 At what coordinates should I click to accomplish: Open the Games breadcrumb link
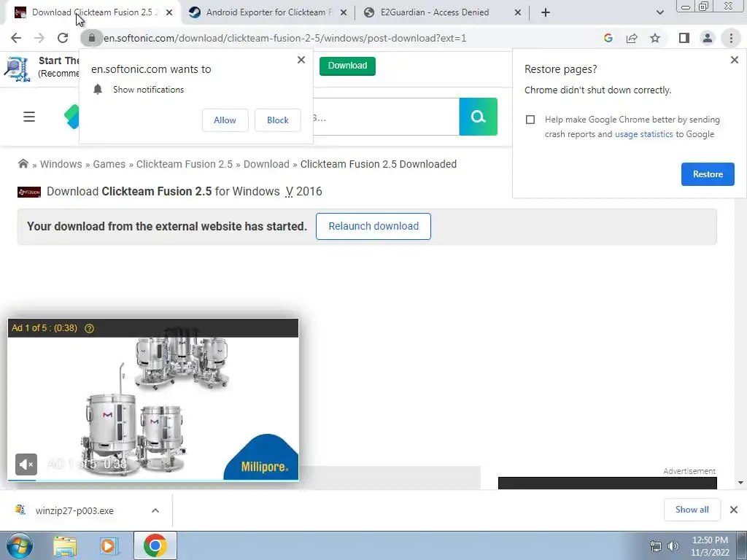pyautogui.click(x=109, y=164)
